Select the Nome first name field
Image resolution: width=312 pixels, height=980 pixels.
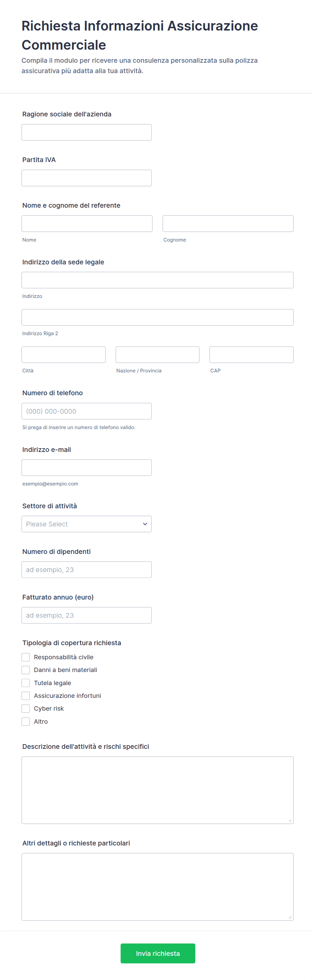pyautogui.click(x=87, y=224)
